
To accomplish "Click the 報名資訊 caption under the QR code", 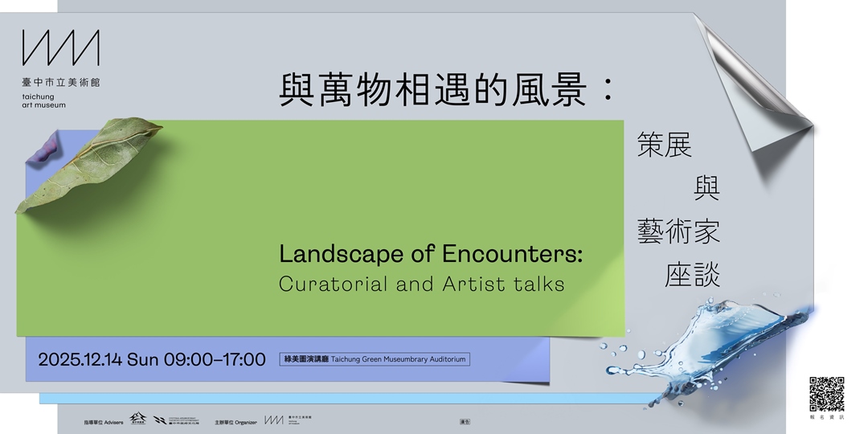I will (x=826, y=417).
